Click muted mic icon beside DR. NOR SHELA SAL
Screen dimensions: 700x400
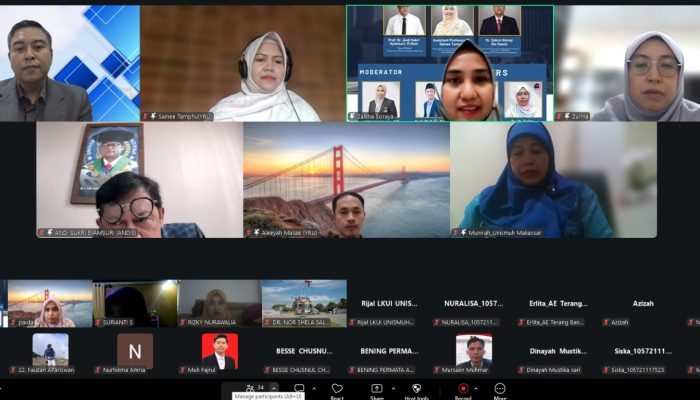(x=267, y=322)
